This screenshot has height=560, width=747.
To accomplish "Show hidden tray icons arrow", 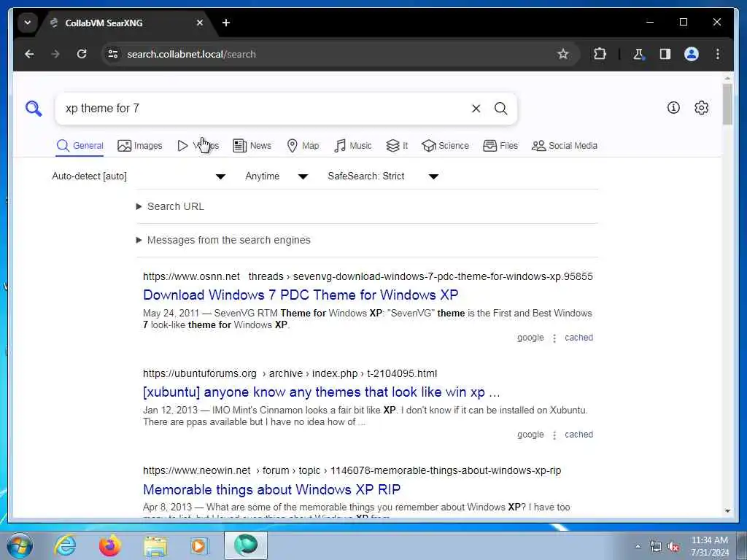I will pos(638,546).
